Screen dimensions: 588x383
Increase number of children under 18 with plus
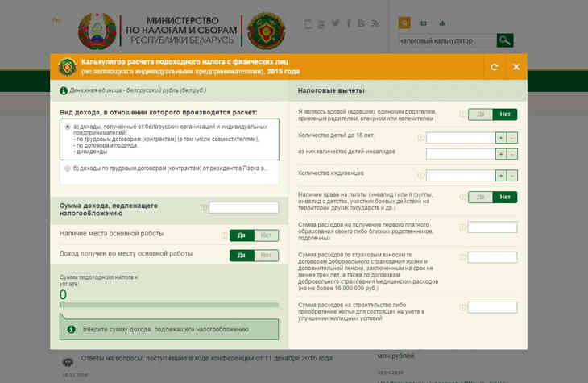coord(500,138)
